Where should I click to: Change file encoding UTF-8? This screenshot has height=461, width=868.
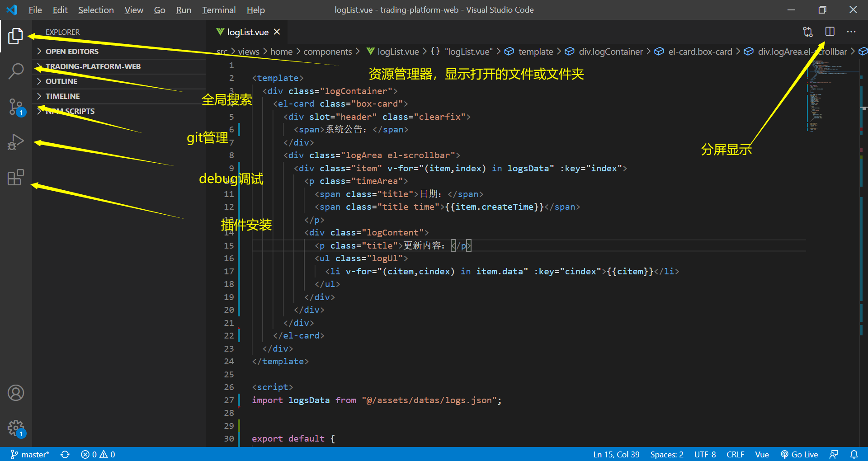(x=705, y=454)
